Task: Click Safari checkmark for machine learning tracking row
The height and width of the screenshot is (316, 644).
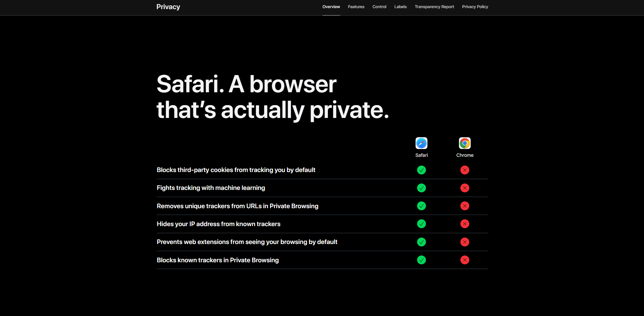Action: (x=421, y=188)
